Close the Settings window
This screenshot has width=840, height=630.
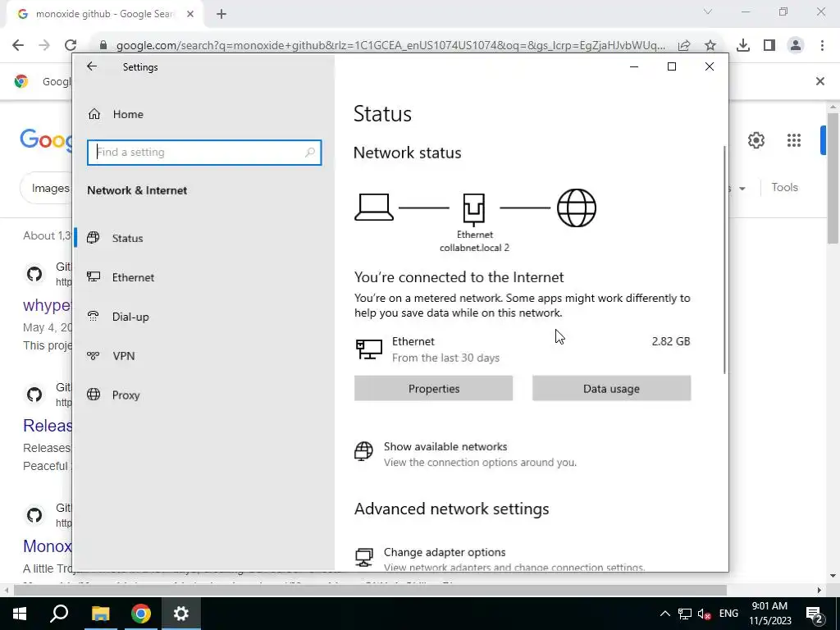point(710,66)
